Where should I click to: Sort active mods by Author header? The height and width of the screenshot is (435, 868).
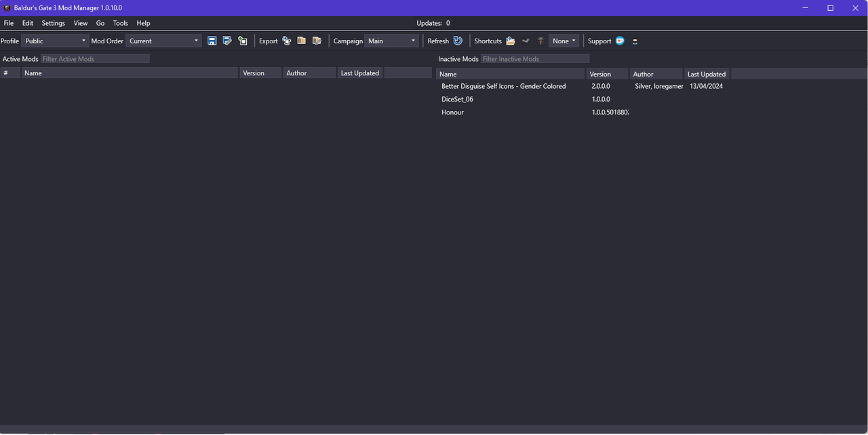point(309,73)
